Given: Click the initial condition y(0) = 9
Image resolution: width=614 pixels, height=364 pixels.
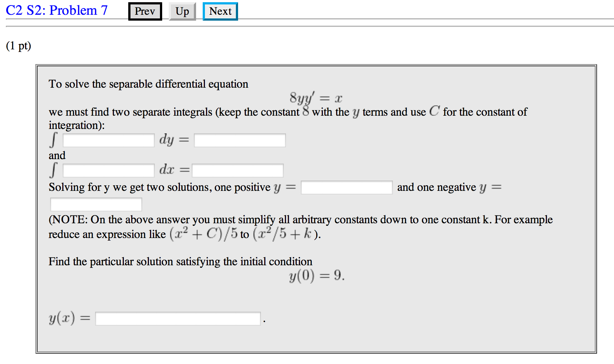Looking at the screenshot, I should click(x=317, y=276).
